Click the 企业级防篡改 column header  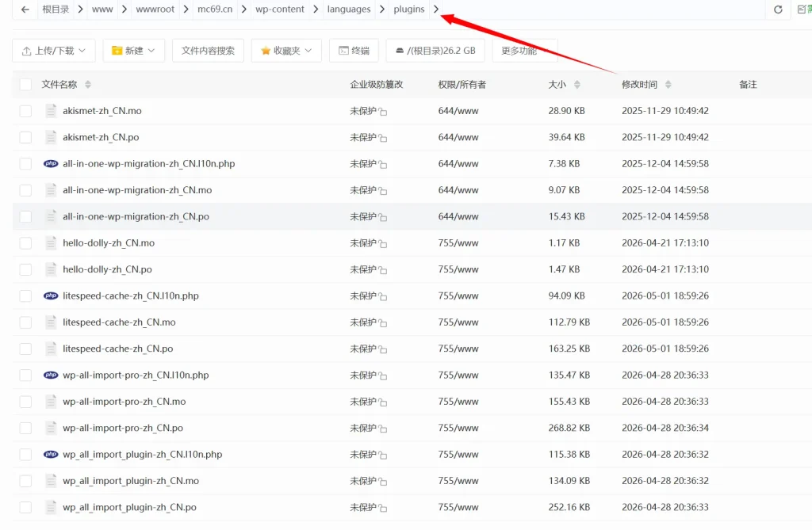(377, 84)
